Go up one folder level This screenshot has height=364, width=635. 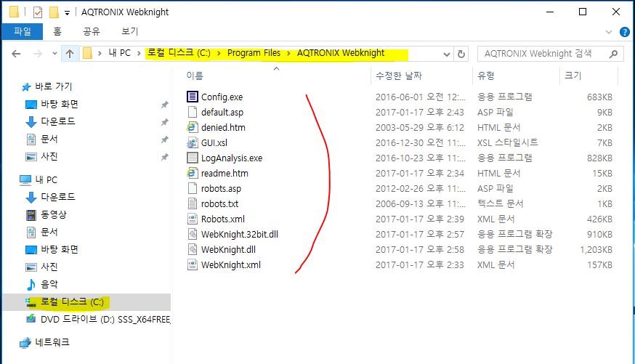pos(70,54)
